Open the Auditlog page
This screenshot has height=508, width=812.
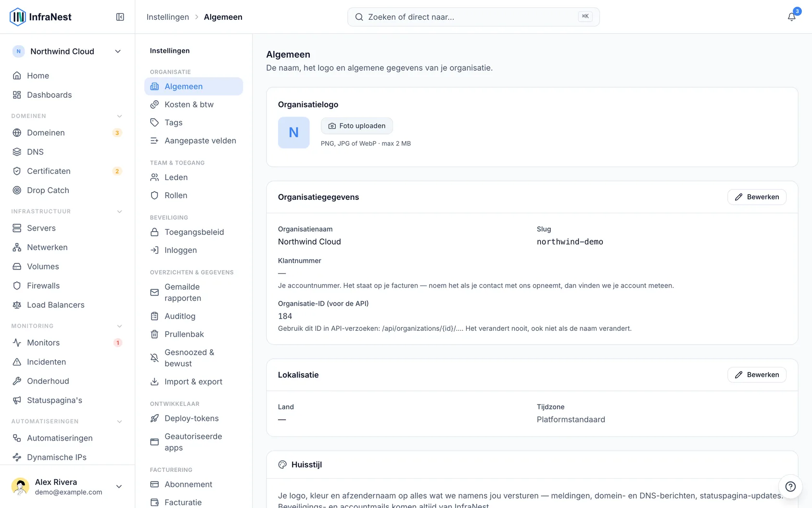pos(193,316)
